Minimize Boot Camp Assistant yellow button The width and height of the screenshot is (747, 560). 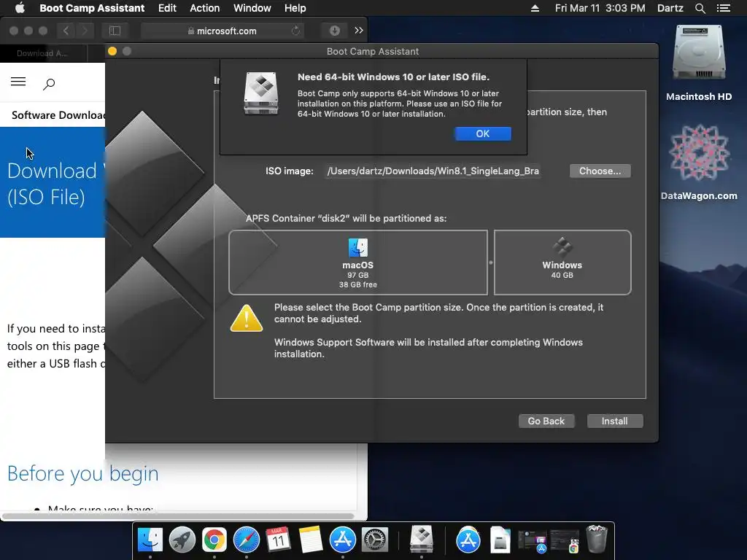[x=112, y=51]
